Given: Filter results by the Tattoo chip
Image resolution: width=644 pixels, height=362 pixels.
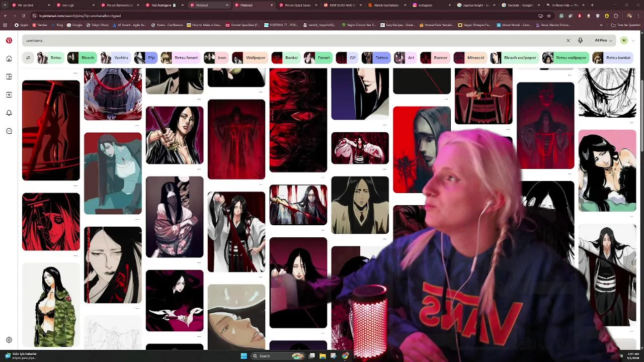Looking at the screenshot, I should (x=376, y=58).
